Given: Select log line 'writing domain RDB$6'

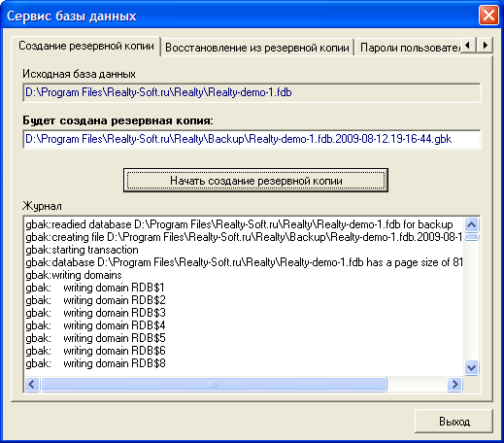Looking at the screenshot, I should (x=95, y=351).
